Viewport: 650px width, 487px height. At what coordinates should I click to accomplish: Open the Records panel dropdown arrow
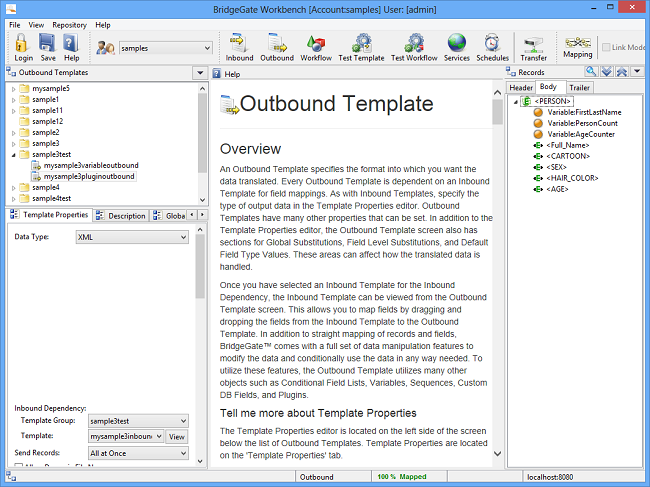(637, 71)
